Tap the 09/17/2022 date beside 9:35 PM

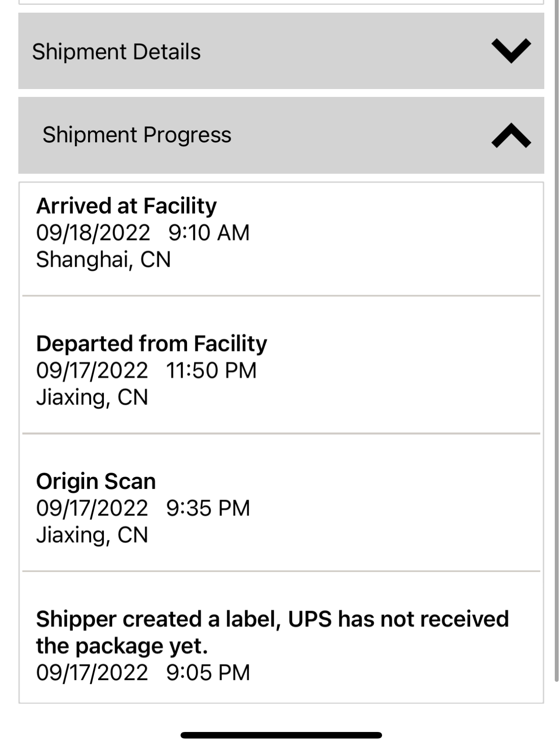(x=92, y=508)
